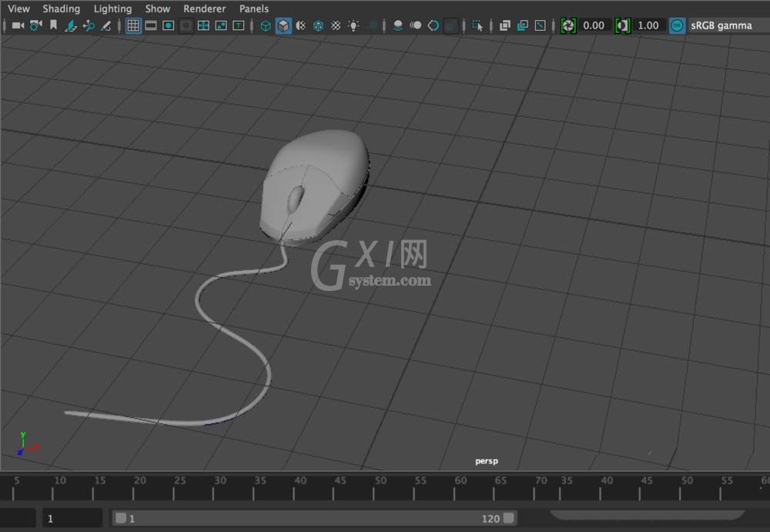
Task: Click the range slider start handle
Action: click(x=121, y=517)
